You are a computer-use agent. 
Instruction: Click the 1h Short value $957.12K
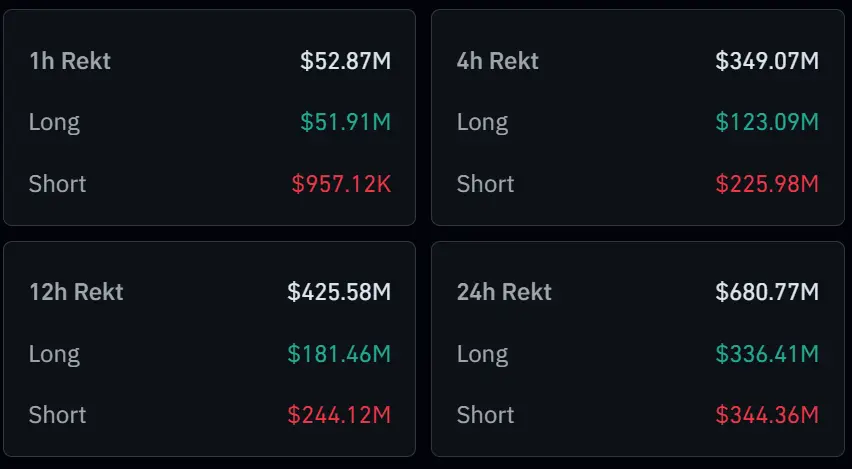click(x=341, y=184)
